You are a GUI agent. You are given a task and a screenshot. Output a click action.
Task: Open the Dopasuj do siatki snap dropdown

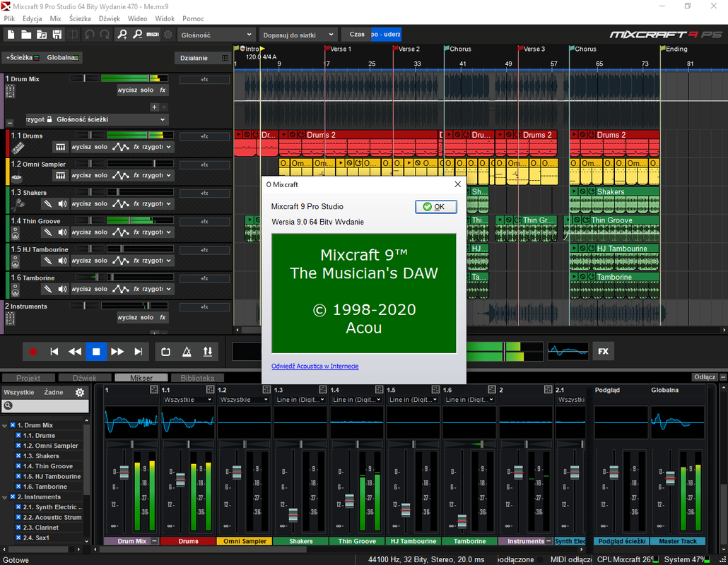point(298,35)
